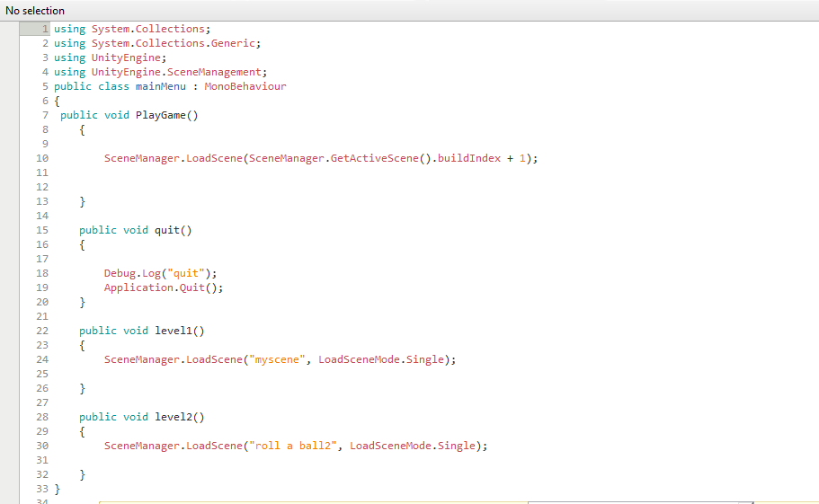Click "using System.Collections;" on line 1

(x=132, y=29)
